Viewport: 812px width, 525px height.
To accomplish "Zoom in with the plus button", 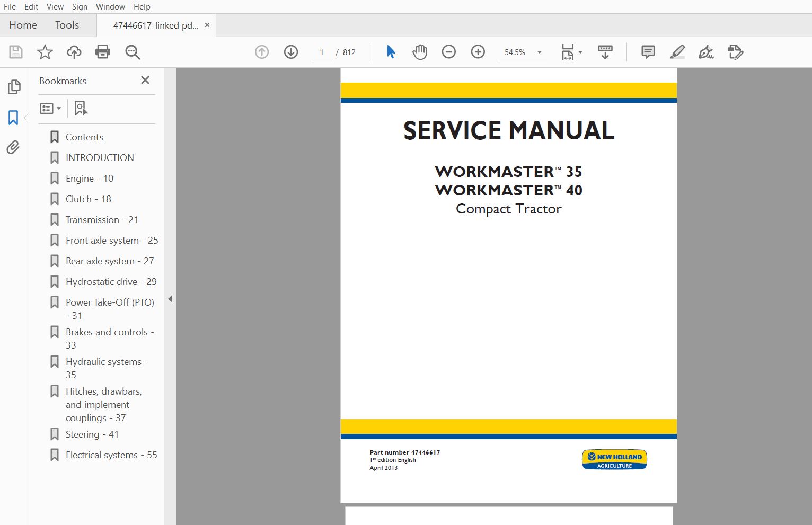I will 478,52.
